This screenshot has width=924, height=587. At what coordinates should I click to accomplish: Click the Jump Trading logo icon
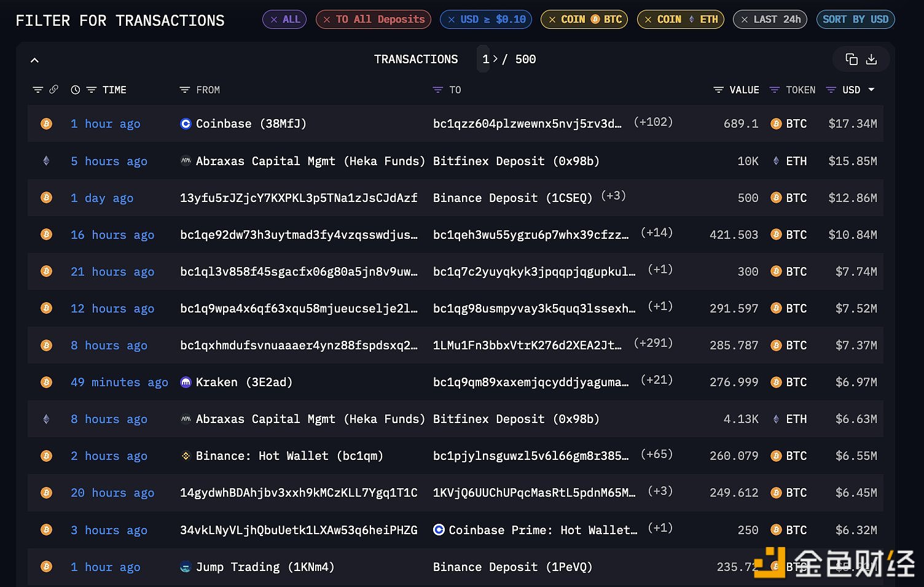coord(186,567)
